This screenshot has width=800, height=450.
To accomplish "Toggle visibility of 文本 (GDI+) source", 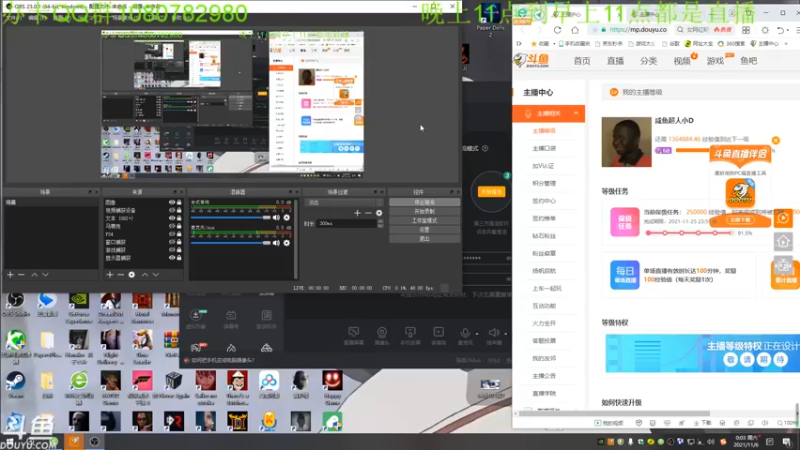I will coord(171,218).
